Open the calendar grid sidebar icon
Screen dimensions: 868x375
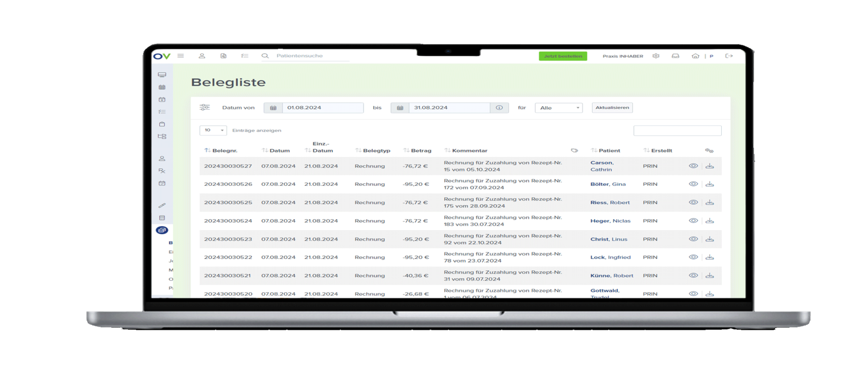click(x=162, y=87)
